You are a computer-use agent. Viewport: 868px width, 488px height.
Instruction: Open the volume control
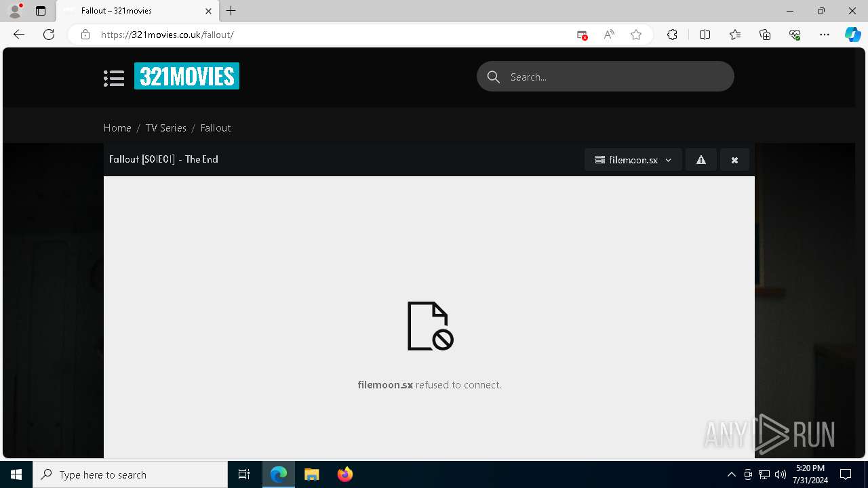tap(781, 474)
